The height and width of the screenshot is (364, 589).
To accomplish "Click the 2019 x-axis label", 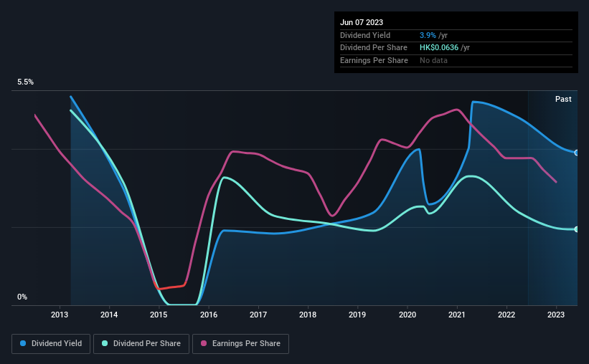I will [357, 315].
